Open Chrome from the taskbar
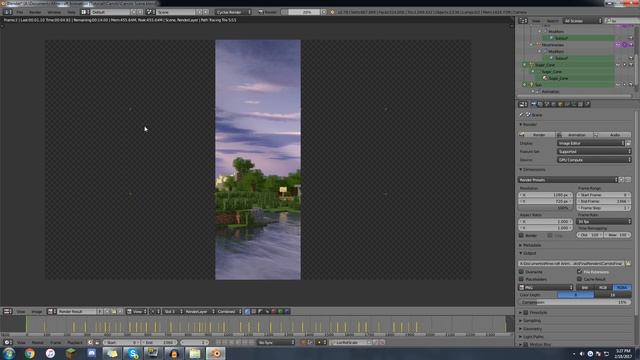Screen dimensions: 640x360 (x=29, y=353)
